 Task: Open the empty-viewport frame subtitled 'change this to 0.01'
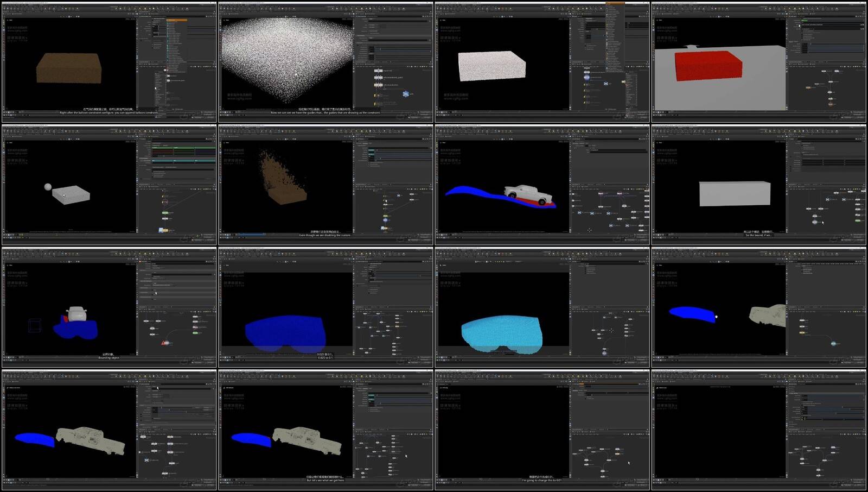click(542, 430)
